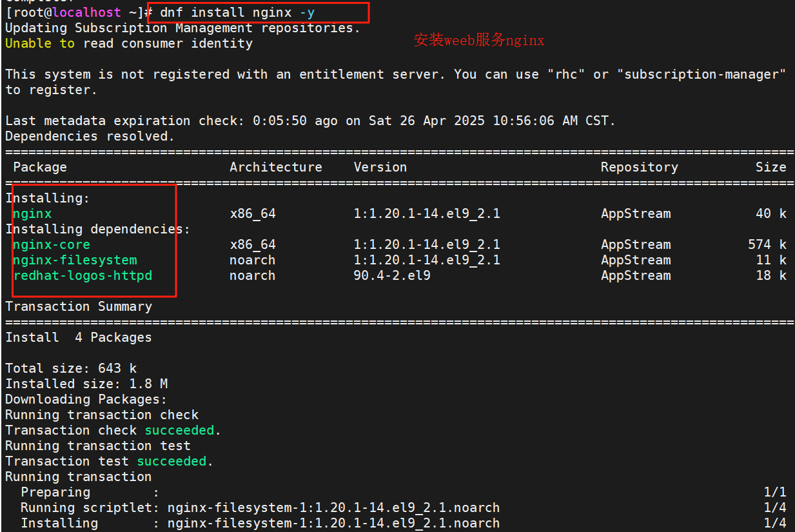
Task: Click the '40 k' size value
Action: pyautogui.click(x=771, y=213)
